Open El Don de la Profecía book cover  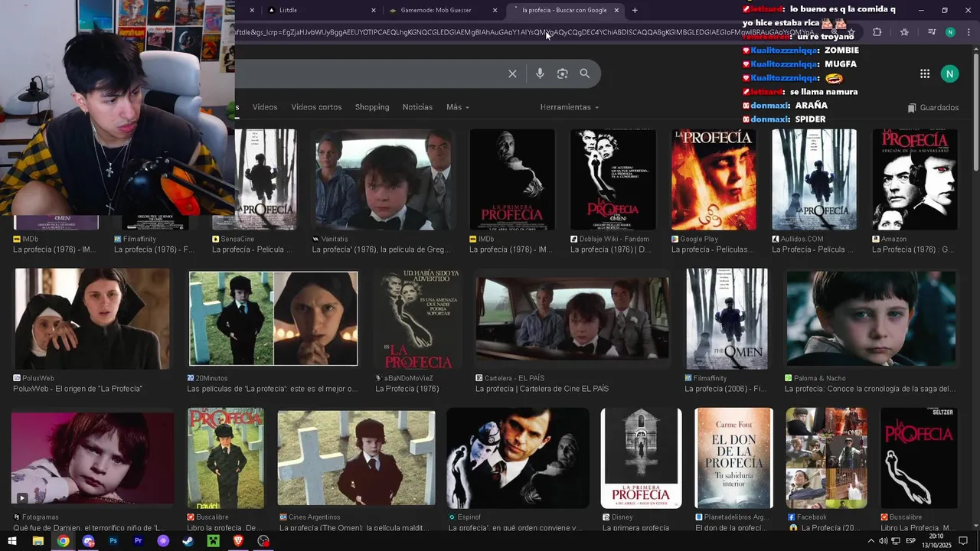(733, 458)
